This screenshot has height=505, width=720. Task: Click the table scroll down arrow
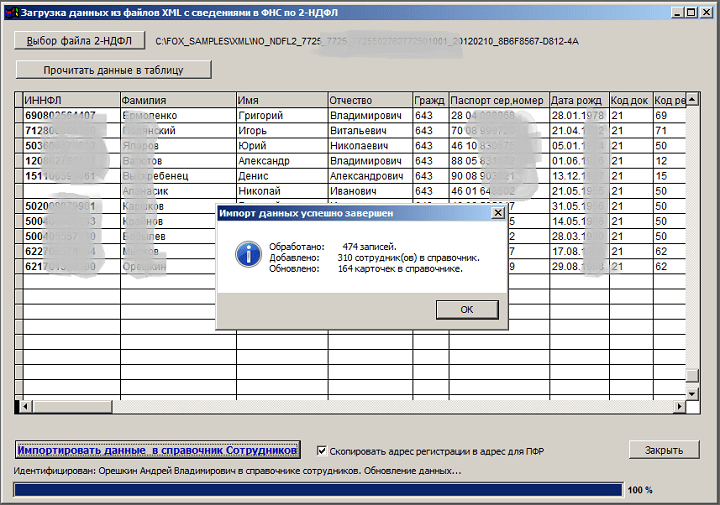(692, 393)
